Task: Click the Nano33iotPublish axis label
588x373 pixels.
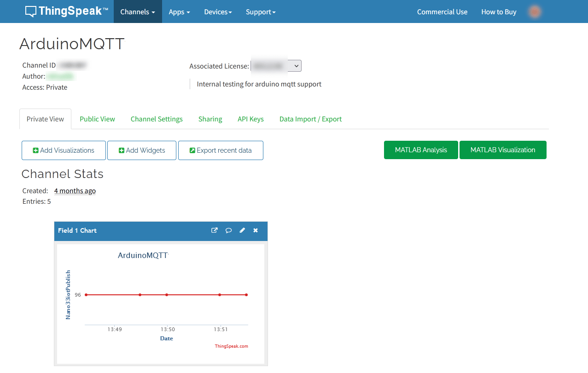Action: coord(68,294)
